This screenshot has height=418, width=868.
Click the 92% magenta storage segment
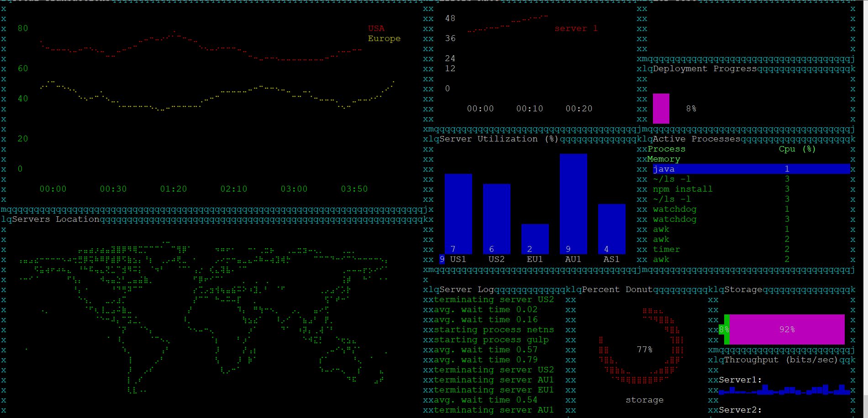tap(787, 329)
